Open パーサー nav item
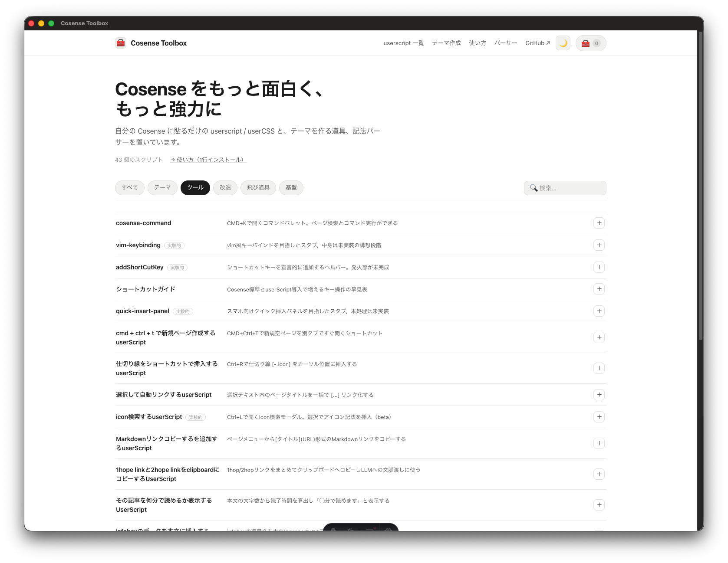This screenshot has width=728, height=563. (506, 43)
